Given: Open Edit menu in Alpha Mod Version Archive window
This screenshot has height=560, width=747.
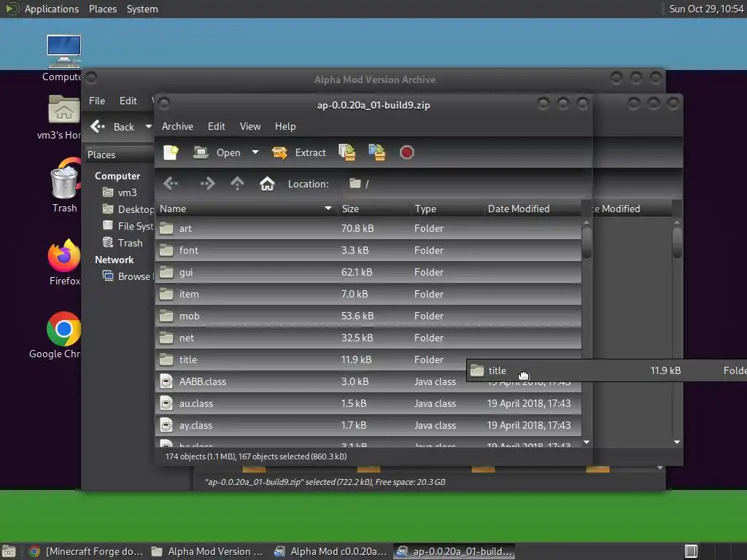Looking at the screenshot, I should (128, 101).
